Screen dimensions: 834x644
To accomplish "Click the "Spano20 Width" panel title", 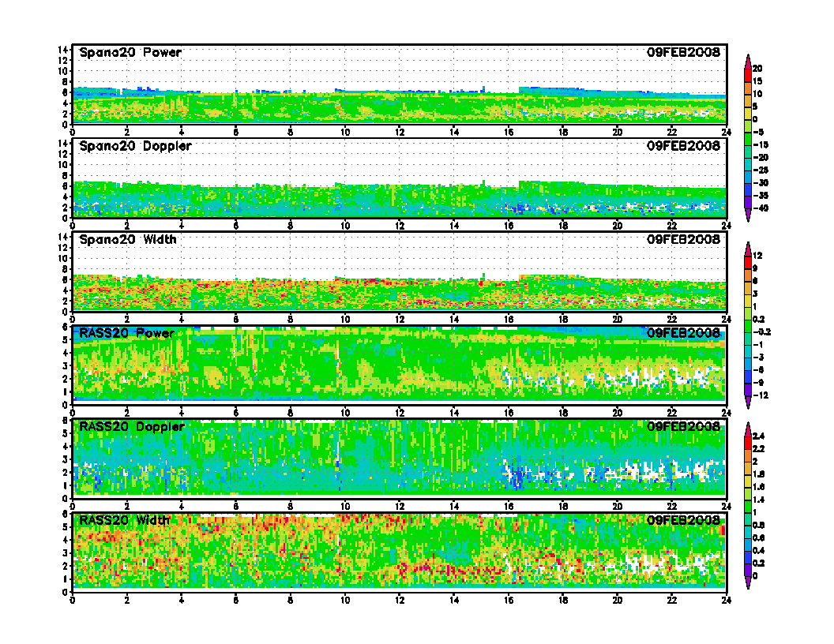I will tap(128, 240).
